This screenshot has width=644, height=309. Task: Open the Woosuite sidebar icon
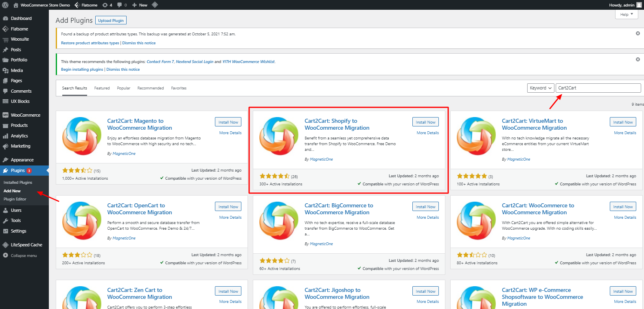tap(6, 39)
